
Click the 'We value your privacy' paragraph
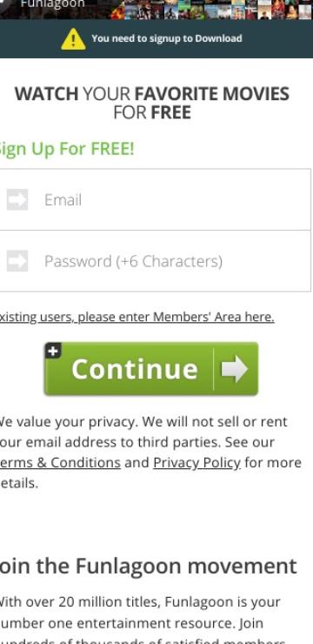tap(150, 453)
